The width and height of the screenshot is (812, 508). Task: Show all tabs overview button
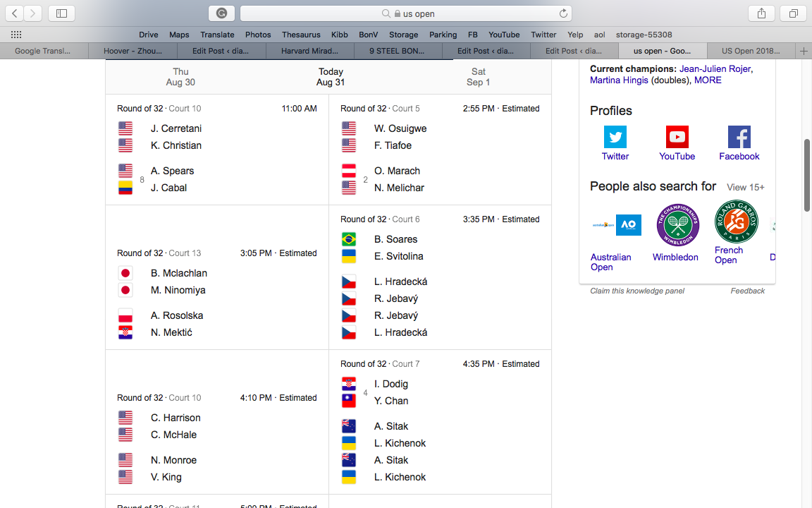pyautogui.click(x=793, y=13)
